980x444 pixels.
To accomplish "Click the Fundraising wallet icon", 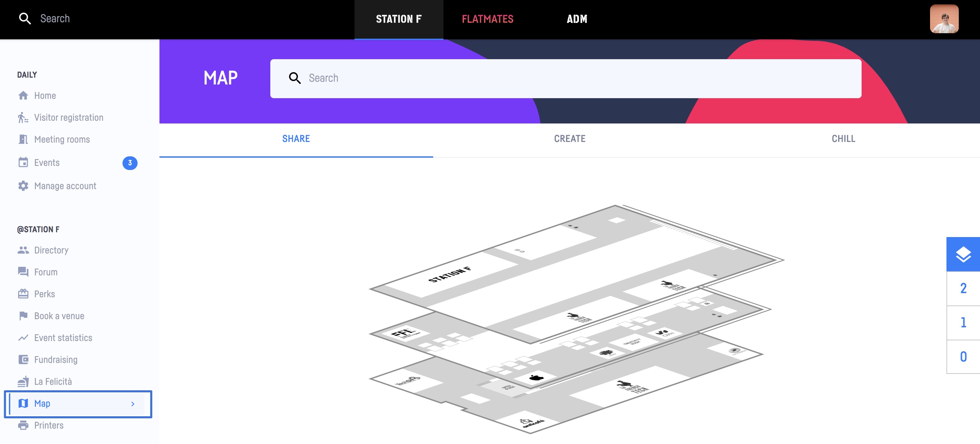I will tap(23, 360).
